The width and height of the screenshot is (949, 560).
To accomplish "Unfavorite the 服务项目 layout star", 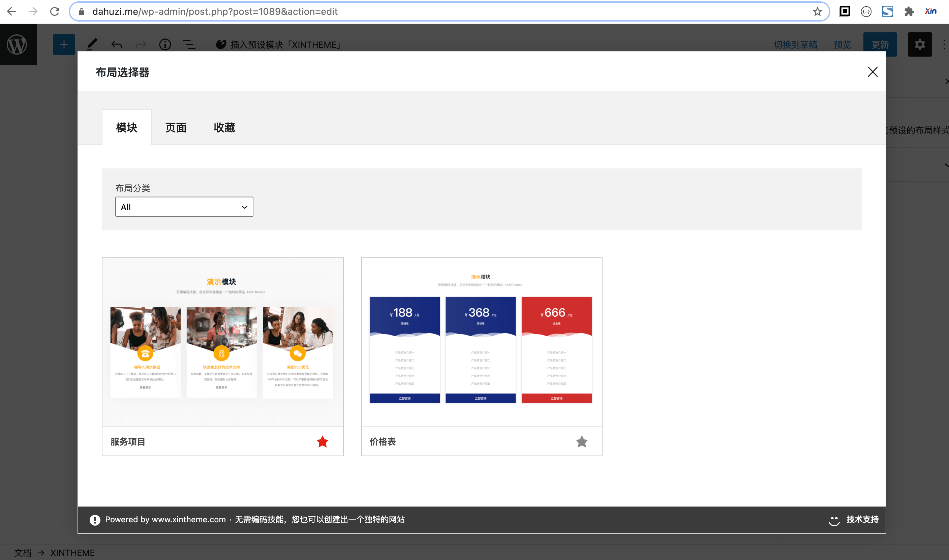I will 322,441.
